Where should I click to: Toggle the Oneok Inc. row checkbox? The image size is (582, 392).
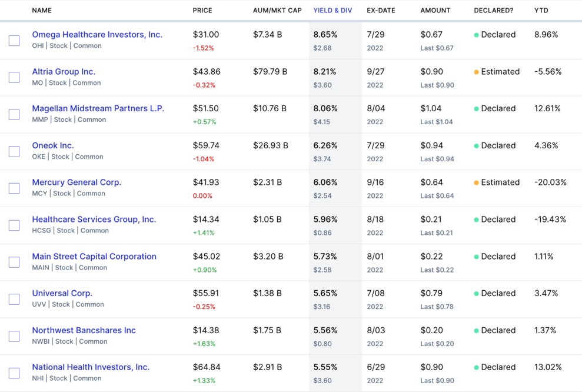coord(14,151)
